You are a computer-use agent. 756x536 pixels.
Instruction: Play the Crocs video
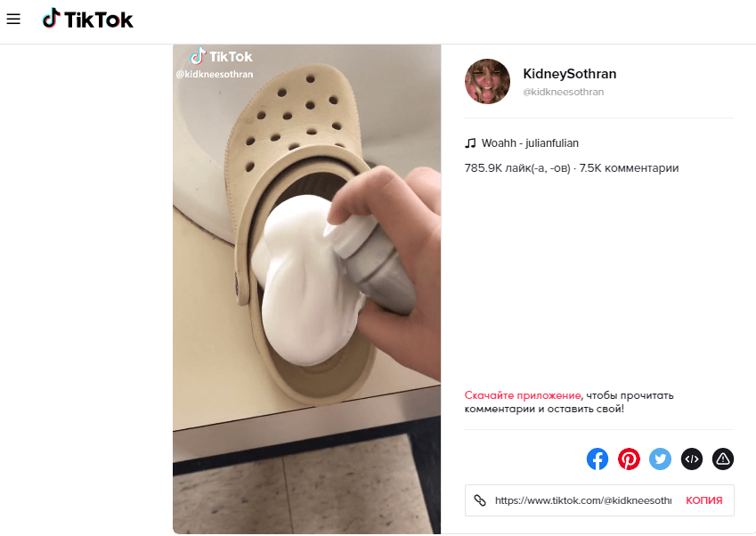pyautogui.click(x=306, y=289)
